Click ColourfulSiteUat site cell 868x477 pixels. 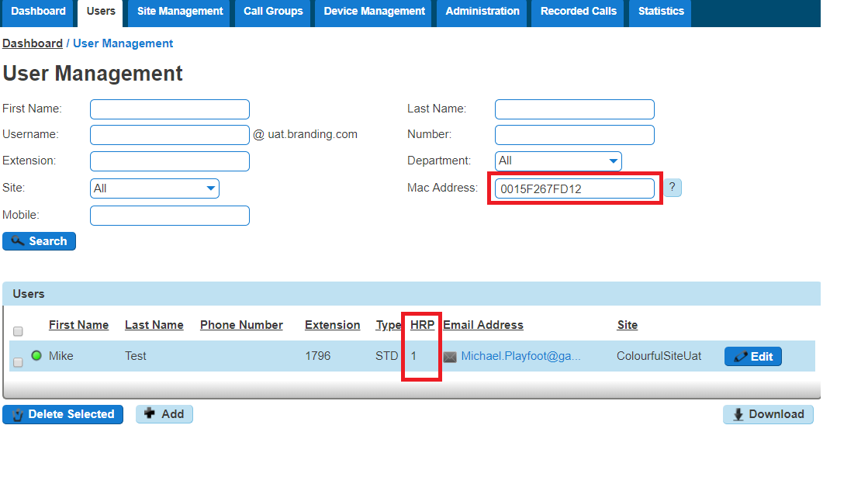659,356
